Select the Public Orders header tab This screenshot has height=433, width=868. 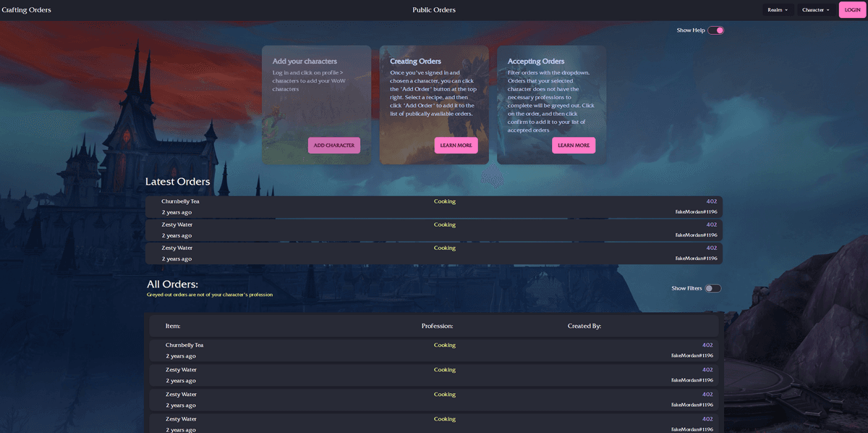(x=434, y=10)
